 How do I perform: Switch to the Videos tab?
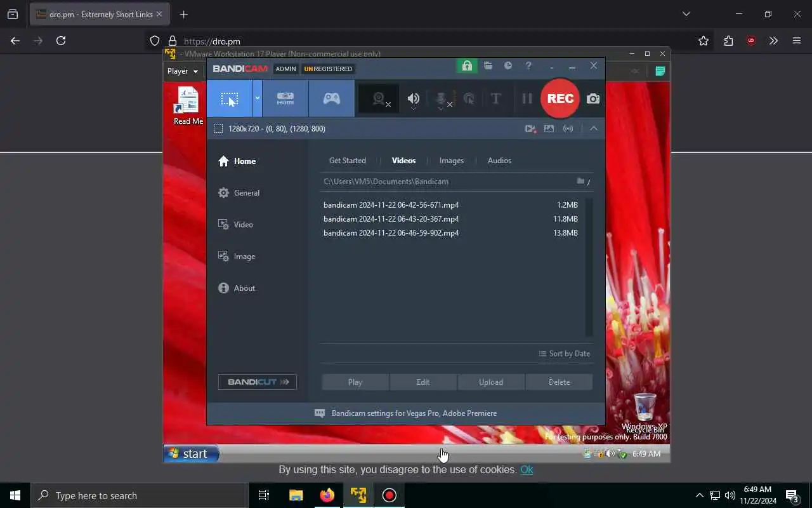point(403,161)
